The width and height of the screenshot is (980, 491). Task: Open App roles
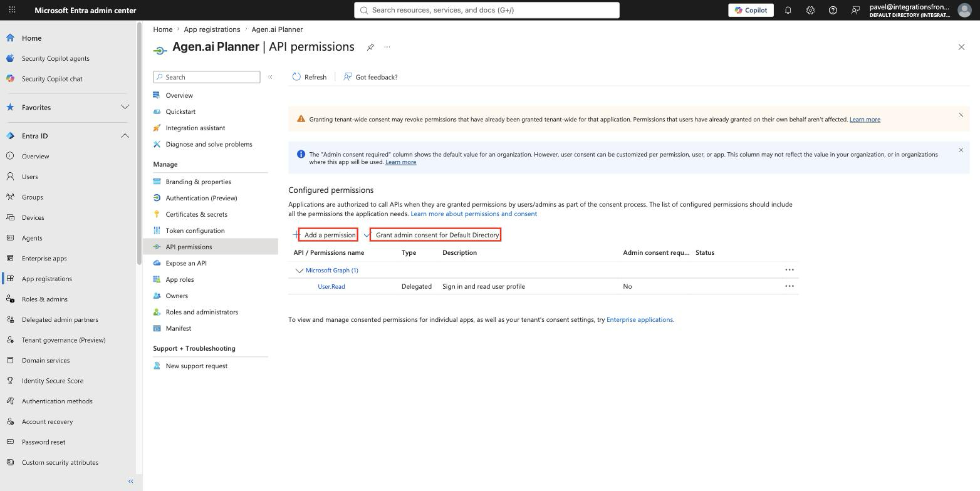180,279
